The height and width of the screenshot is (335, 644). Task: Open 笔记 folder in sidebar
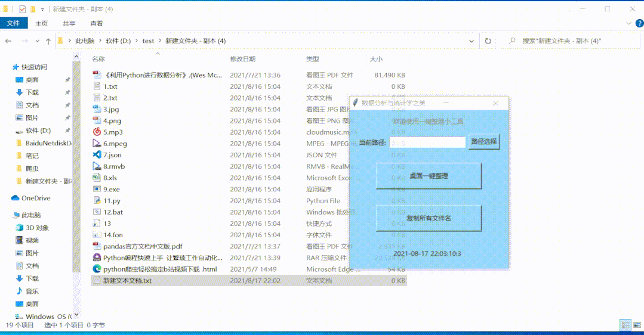(x=32, y=156)
